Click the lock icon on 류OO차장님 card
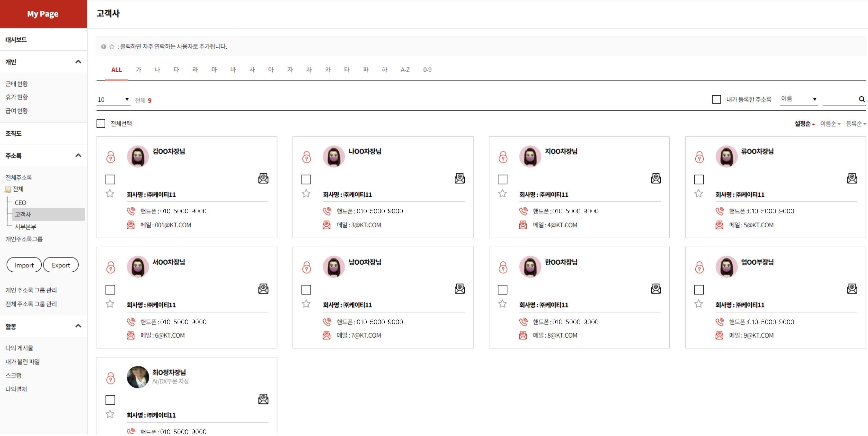 tap(699, 157)
